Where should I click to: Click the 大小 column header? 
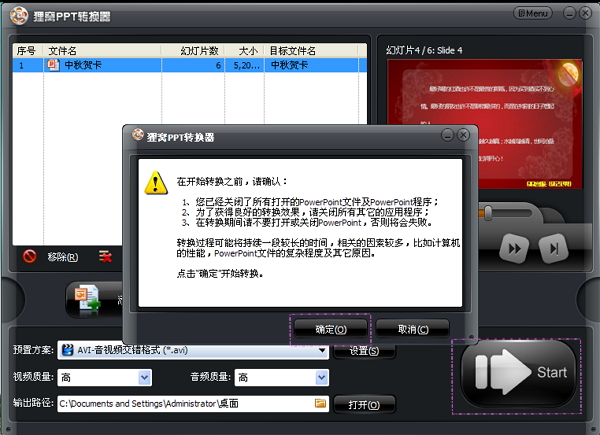point(244,51)
